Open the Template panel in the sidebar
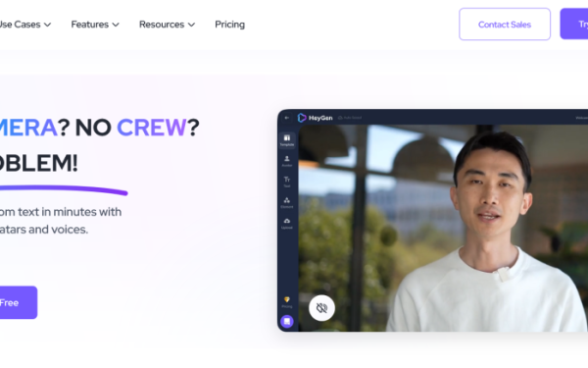 (287, 140)
